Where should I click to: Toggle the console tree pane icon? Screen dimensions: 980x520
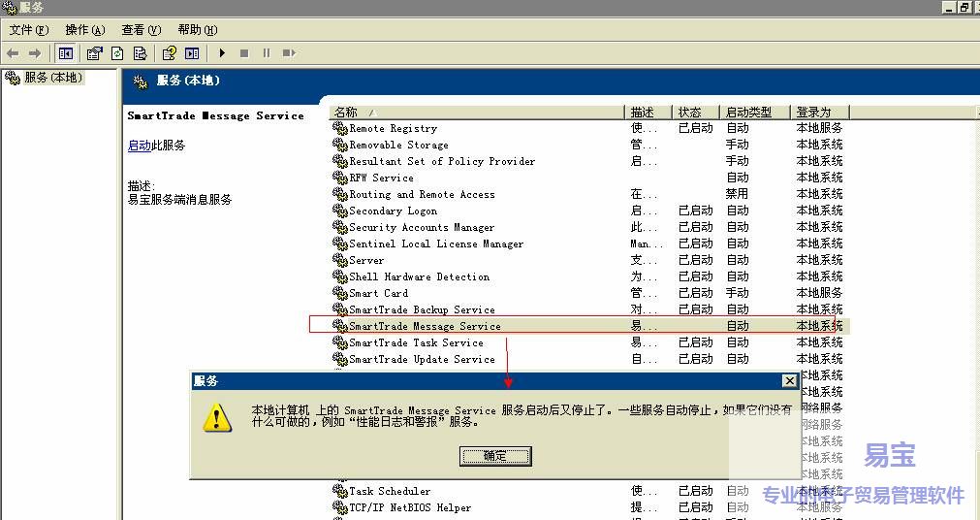coord(65,53)
